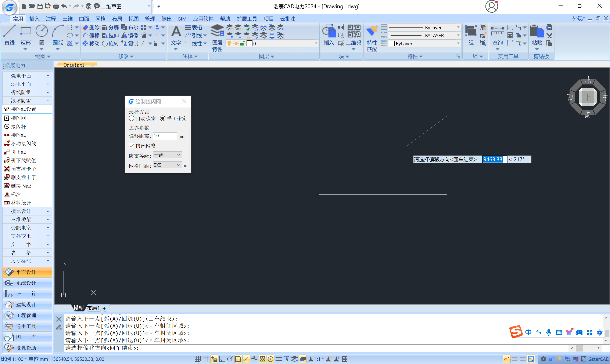Open the 特性匹配 match properties tool
The image size is (610, 364).
pos(372,31)
